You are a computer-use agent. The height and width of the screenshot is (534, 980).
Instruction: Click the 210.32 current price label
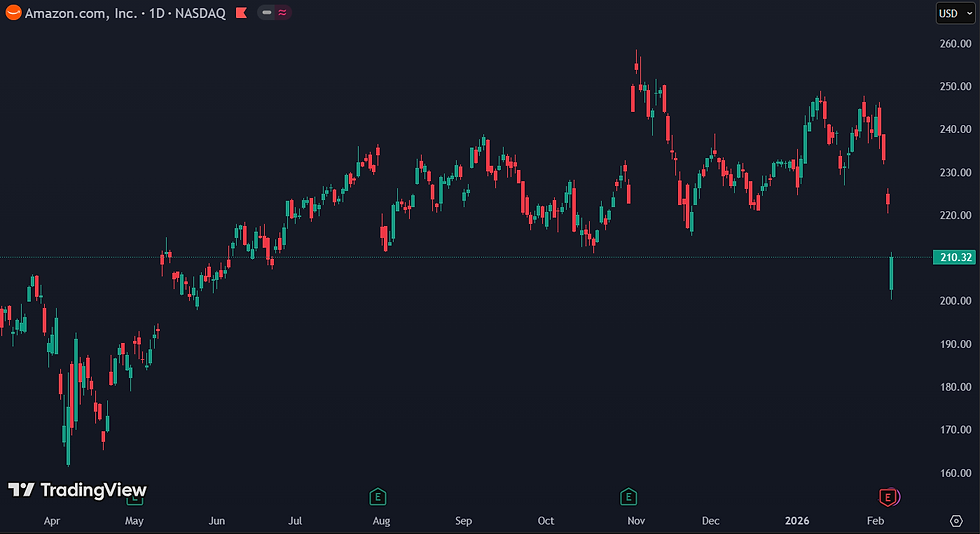954,257
